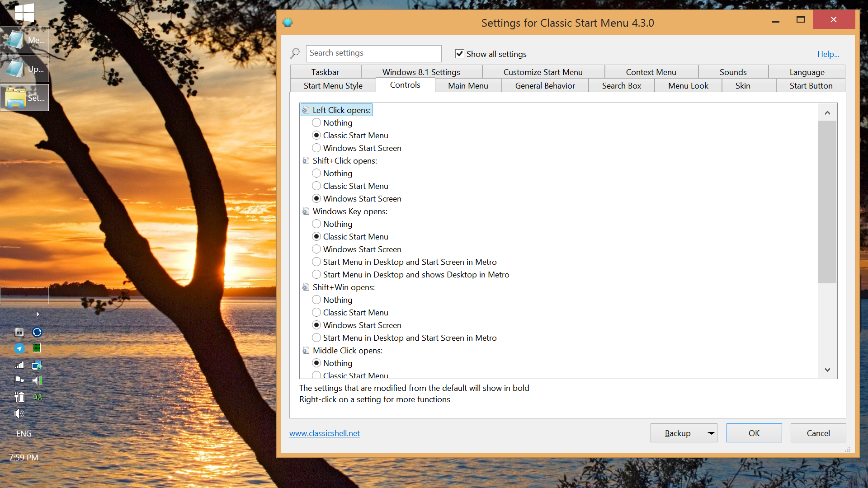This screenshot has height=488, width=868.
Task: Click the Classic Shell title bar icon
Action: [x=288, y=23]
